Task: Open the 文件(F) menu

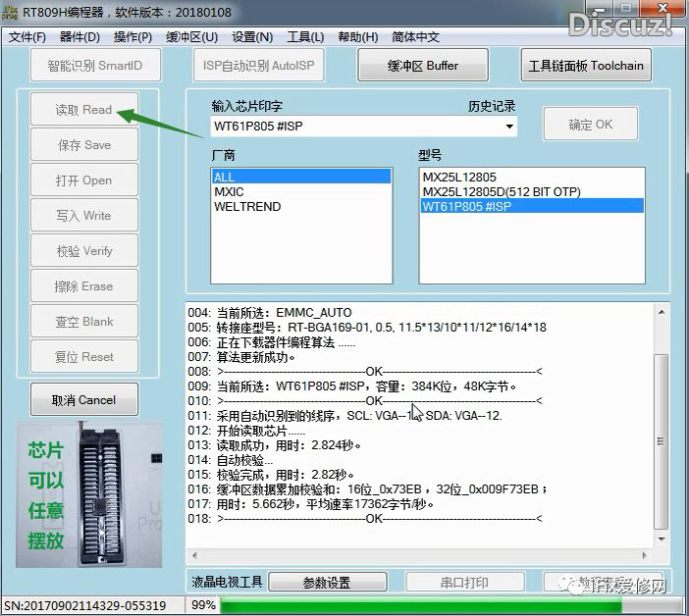Action: click(x=26, y=37)
